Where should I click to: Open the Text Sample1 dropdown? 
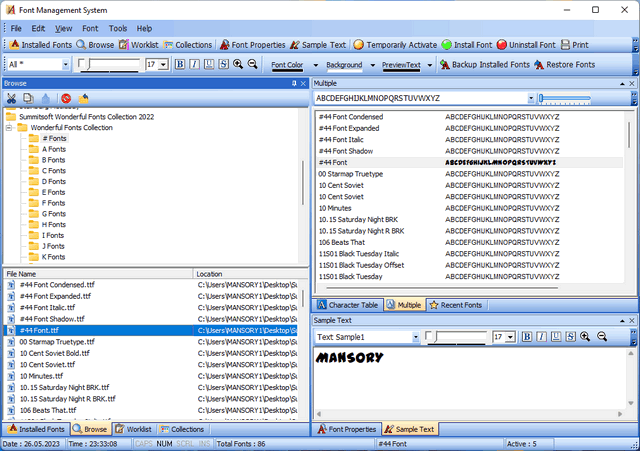click(416, 337)
